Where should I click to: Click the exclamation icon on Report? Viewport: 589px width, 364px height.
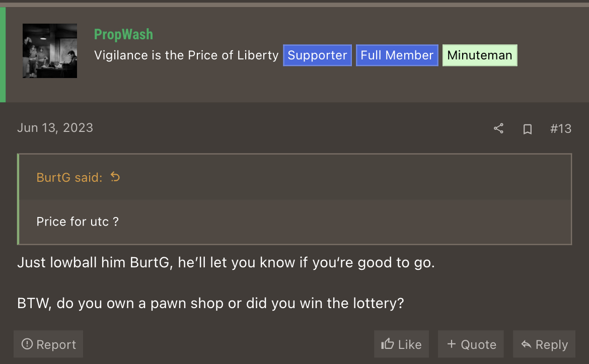coord(27,344)
